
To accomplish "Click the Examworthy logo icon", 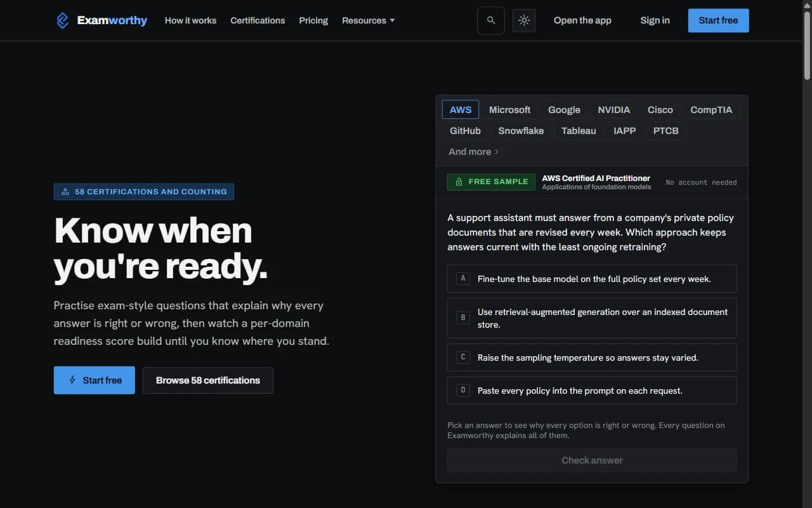I will (62, 20).
